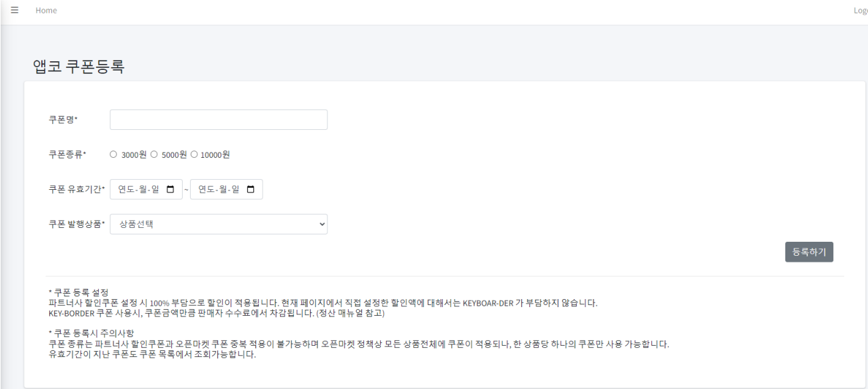
Task: Open the end date calendar picker icon
Action: 250,189
